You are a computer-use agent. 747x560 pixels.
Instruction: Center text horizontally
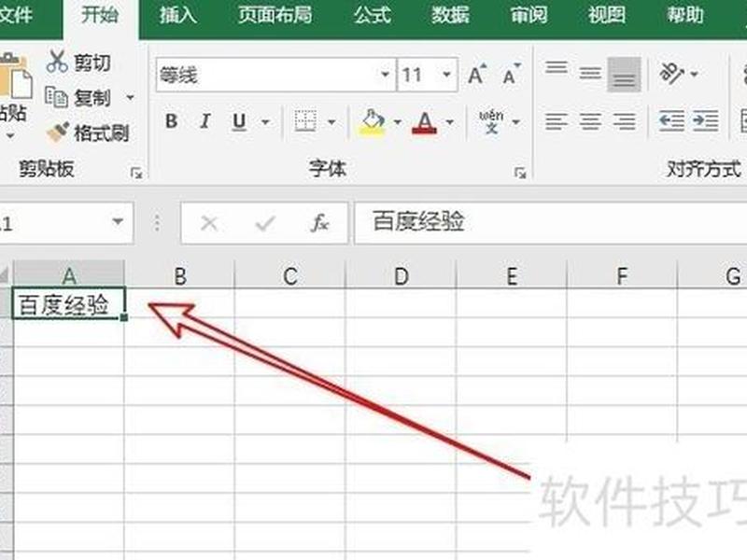pyautogui.click(x=590, y=121)
